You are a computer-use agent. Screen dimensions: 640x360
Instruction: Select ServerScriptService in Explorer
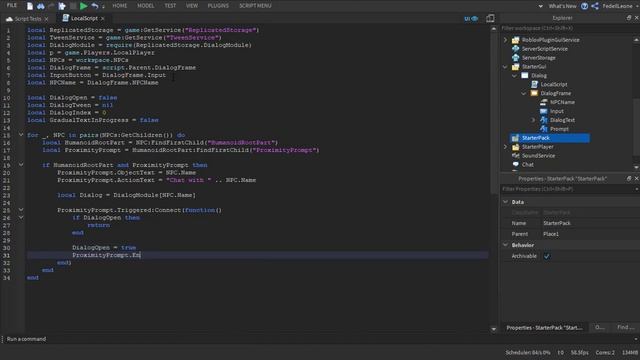544,49
